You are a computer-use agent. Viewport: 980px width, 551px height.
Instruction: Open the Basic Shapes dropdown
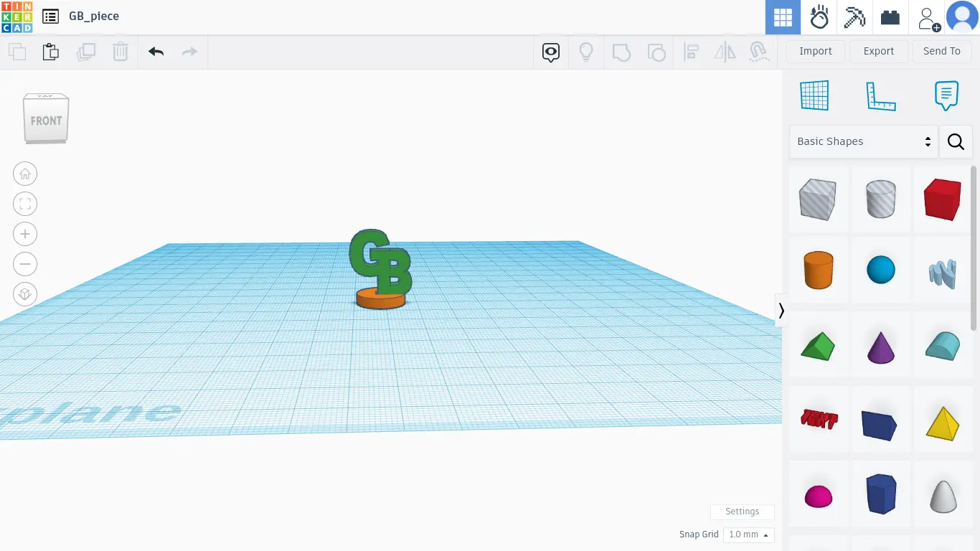tap(862, 141)
